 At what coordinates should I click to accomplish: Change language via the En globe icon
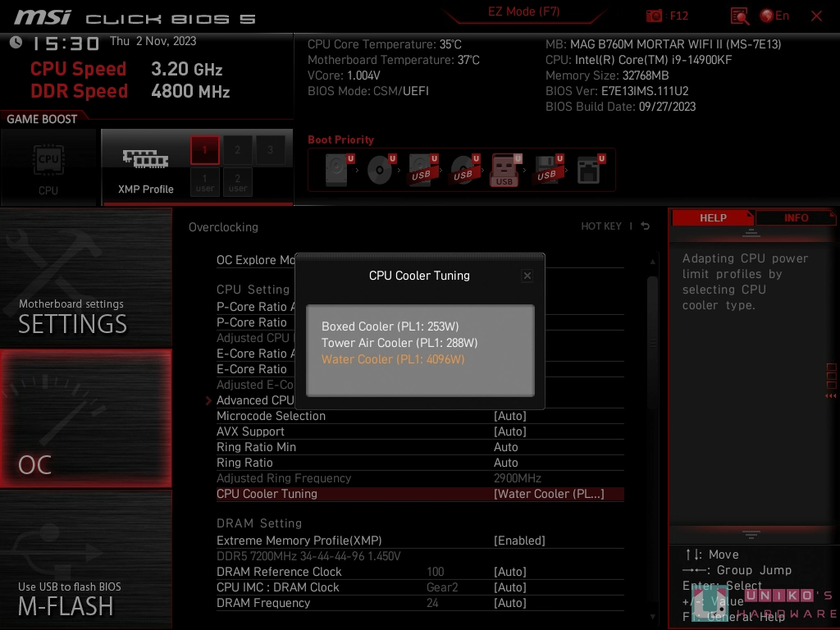tap(774, 16)
